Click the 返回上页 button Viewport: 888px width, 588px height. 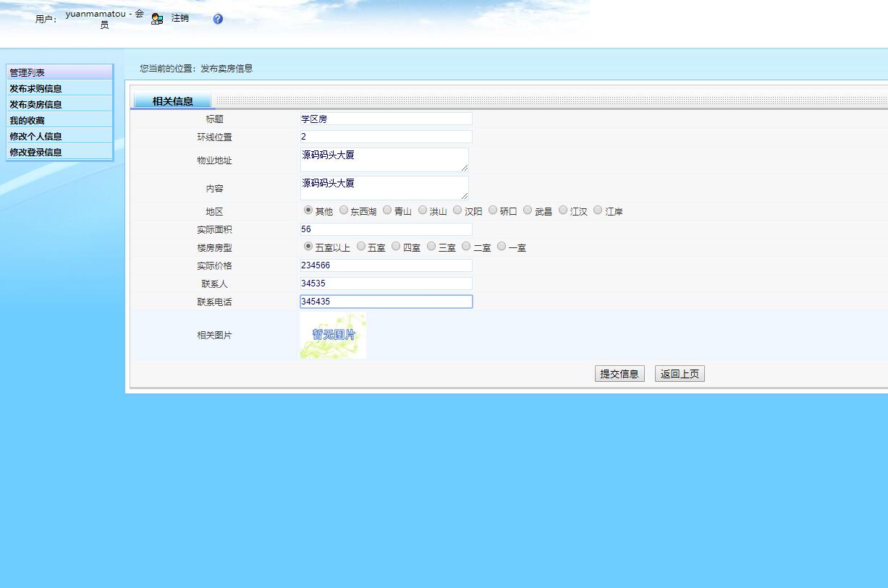click(679, 373)
